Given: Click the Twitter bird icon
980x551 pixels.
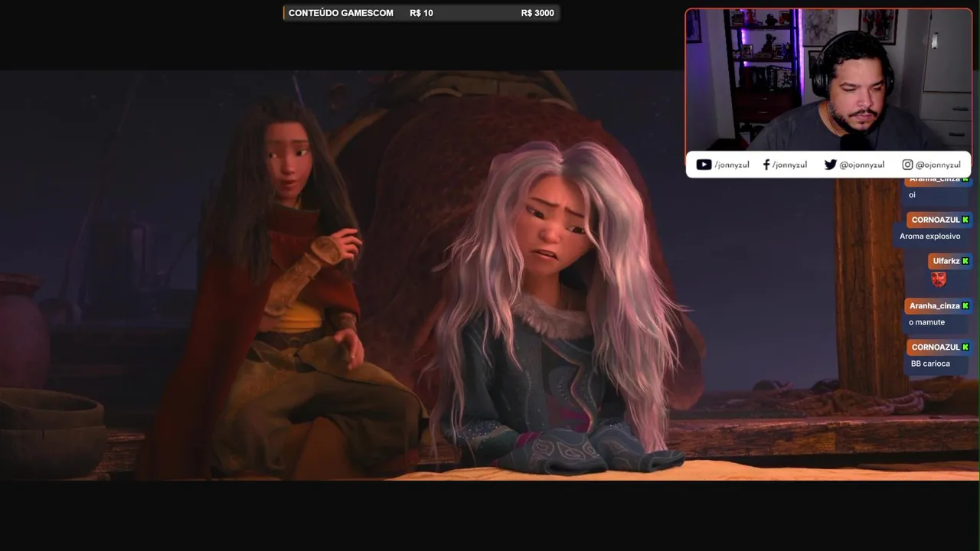Looking at the screenshot, I should [x=831, y=165].
